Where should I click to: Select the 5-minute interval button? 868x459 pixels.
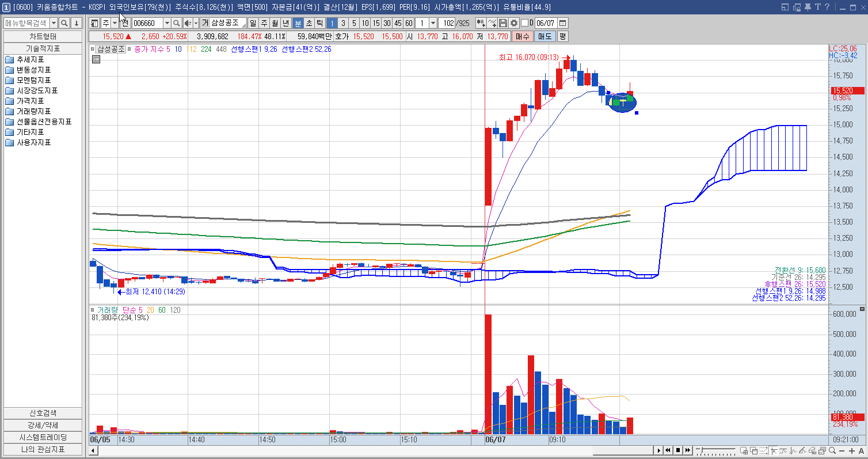tap(354, 23)
